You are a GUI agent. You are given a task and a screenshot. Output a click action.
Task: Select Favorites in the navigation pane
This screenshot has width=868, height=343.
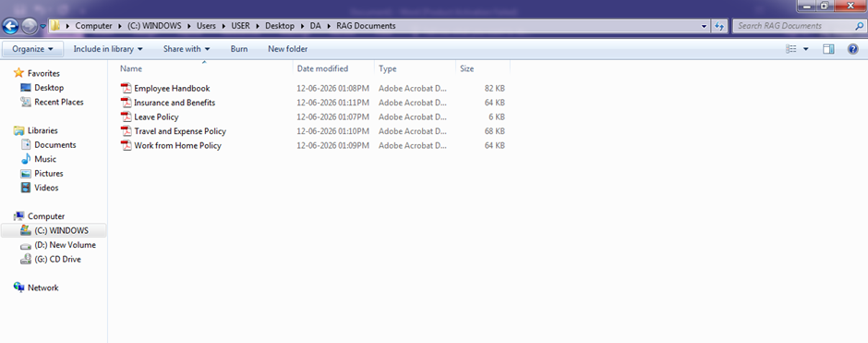43,73
